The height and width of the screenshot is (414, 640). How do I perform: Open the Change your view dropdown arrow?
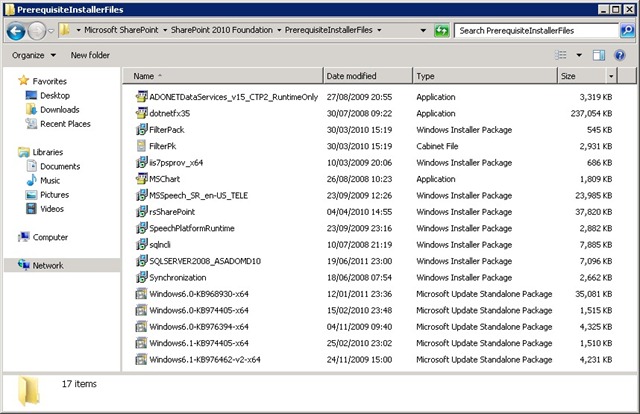pyautogui.click(x=577, y=55)
